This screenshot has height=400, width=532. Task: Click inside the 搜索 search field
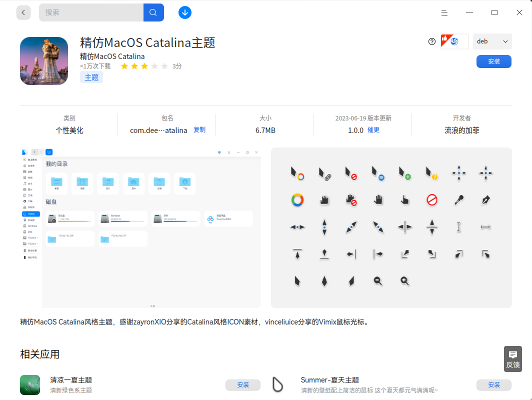tap(91, 12)
